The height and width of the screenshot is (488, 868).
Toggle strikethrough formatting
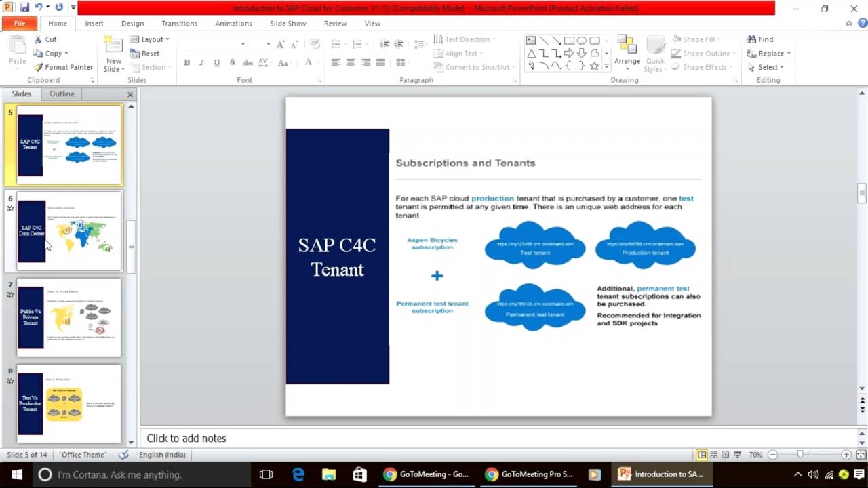click(x=248, y=62)
